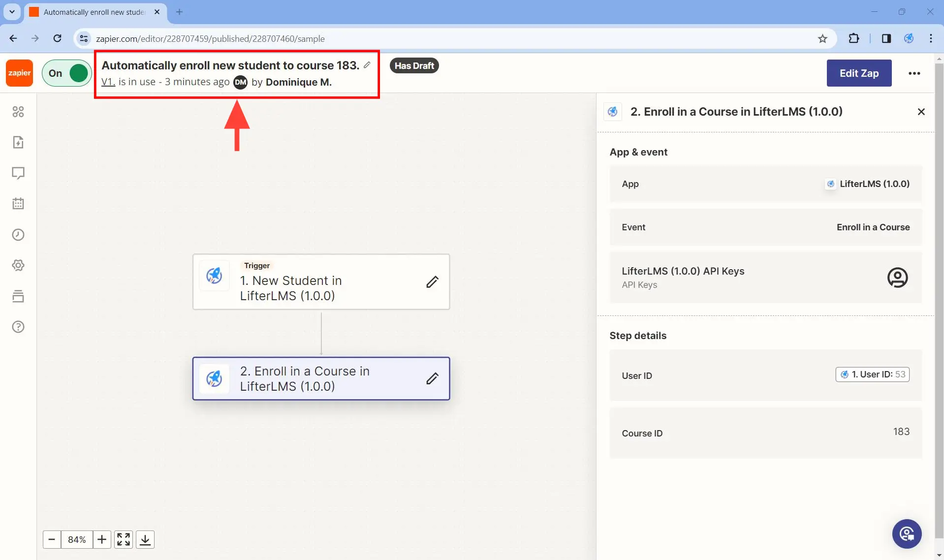Go back in browser history
Image resolution: width=944 pixels, height=560 pixels.
13,38
